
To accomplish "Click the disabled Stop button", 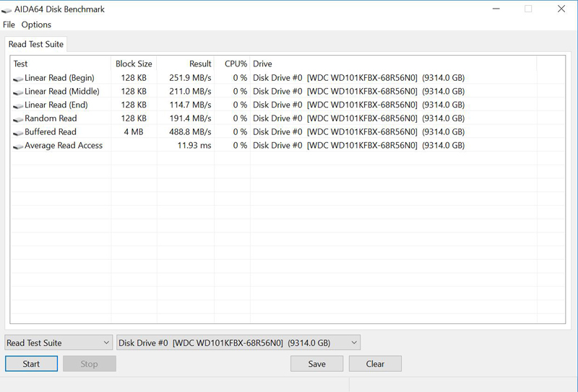I will click(89, 364).
